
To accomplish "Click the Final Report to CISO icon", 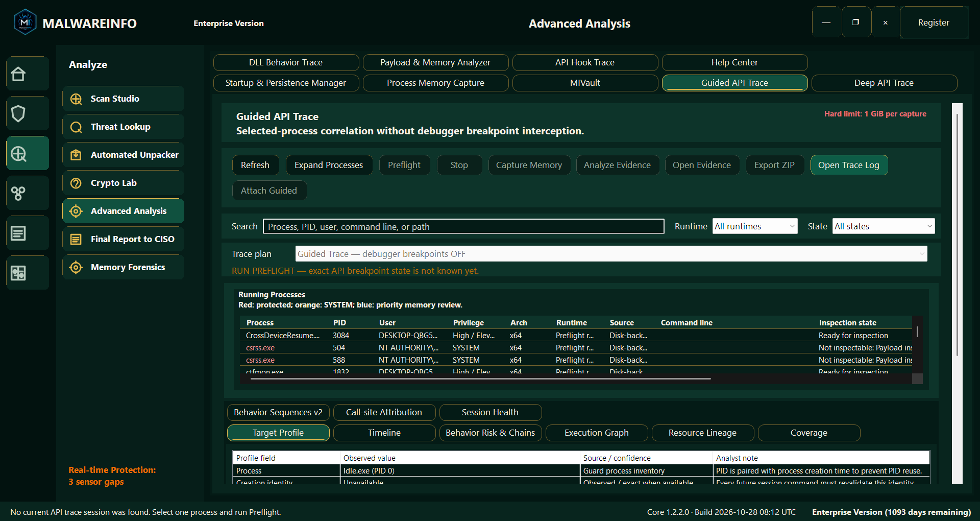I will (76, 239).
